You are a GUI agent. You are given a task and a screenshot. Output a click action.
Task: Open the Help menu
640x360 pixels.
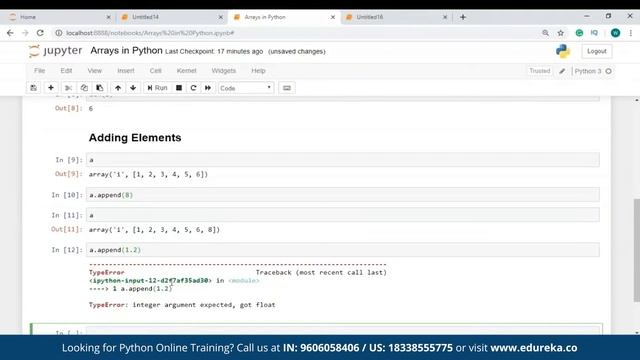pos(258,71)
